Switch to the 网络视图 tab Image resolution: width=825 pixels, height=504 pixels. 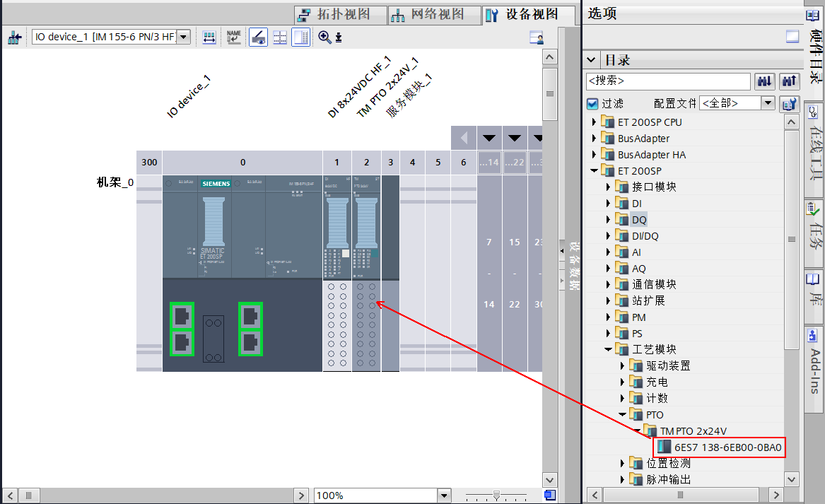point(428,14)
